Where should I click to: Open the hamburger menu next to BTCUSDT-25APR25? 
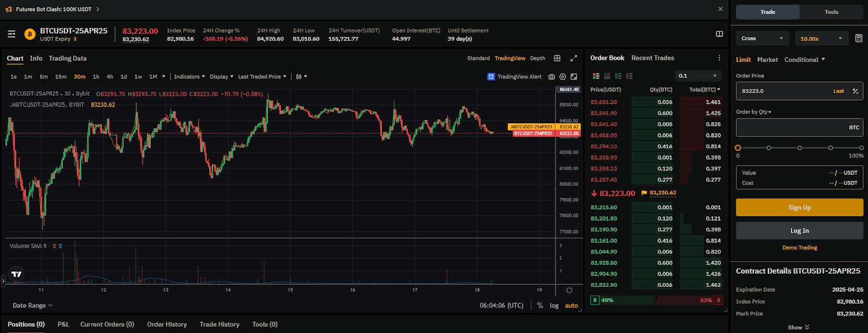pos(11,34)
